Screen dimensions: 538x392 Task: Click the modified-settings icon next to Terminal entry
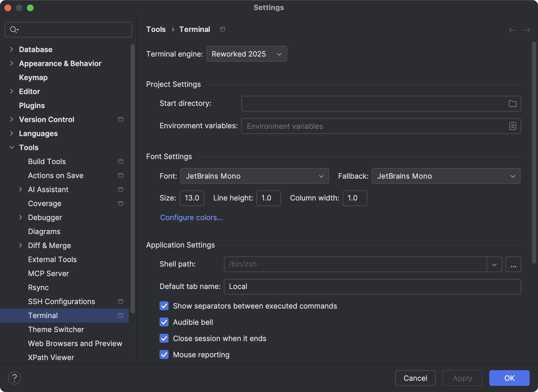[120, 315]
